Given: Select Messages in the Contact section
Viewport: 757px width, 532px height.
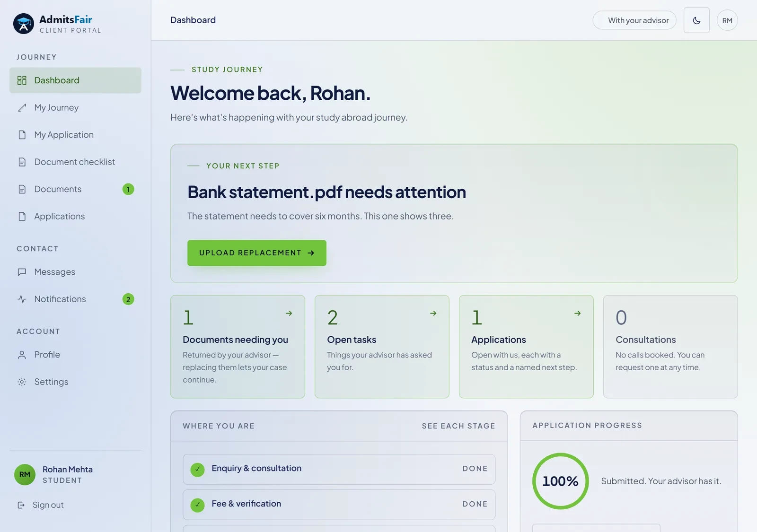Looking at the screenshot, I should tap(75, 272).
